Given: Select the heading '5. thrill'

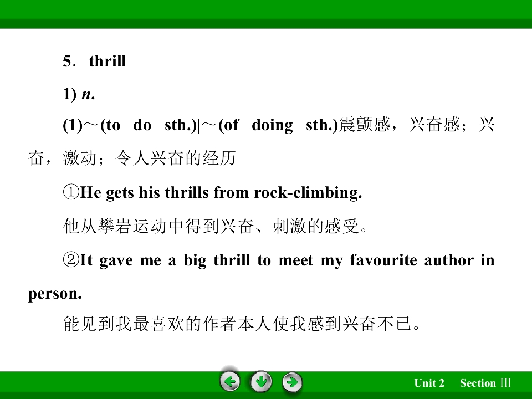Looking at the screenshot, I should pos(94,61).
